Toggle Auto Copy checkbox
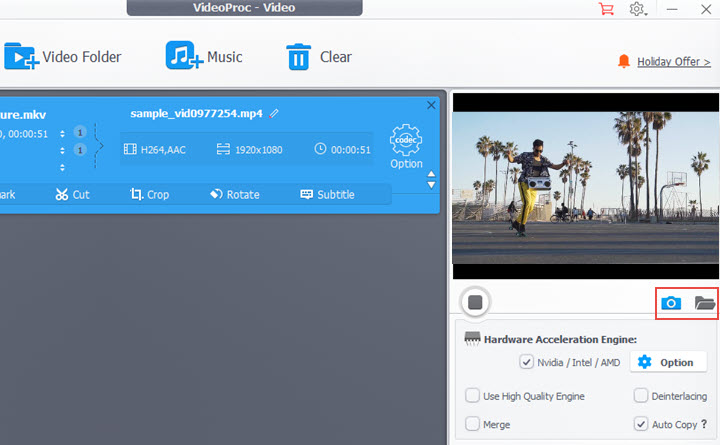Image resolution: width=720 pixels, height=445 pixels. 641,423
